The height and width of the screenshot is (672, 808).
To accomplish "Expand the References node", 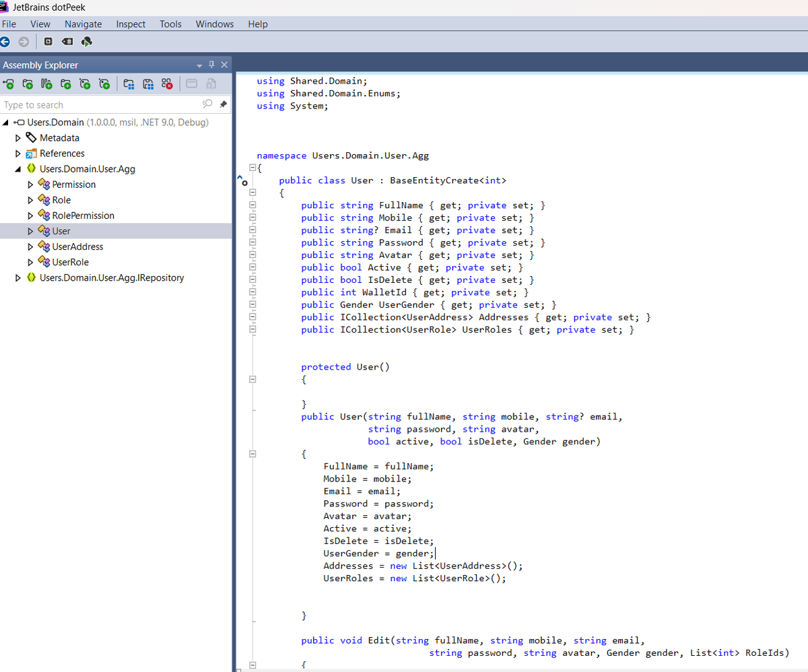I will pyautogui.click(x=18, y=154).
